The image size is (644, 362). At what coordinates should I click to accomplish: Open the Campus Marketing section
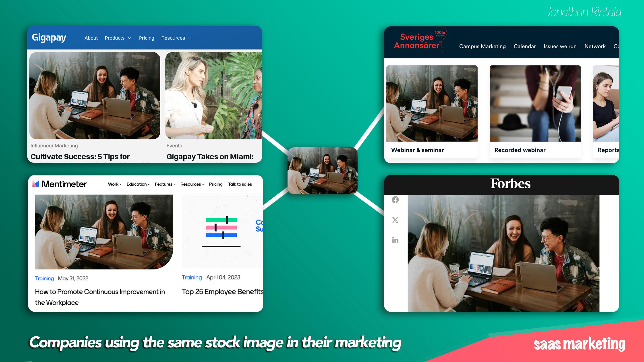pos(482,46)
